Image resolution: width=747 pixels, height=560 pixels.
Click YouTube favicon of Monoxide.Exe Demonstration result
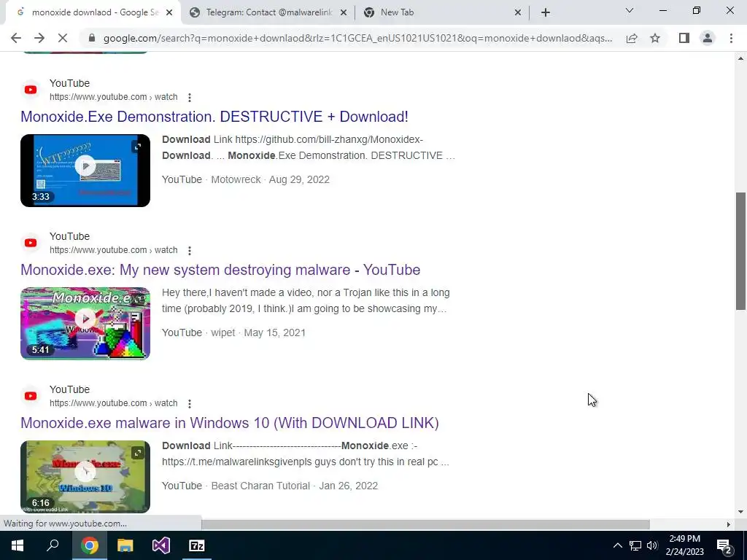tap(31, 90)
